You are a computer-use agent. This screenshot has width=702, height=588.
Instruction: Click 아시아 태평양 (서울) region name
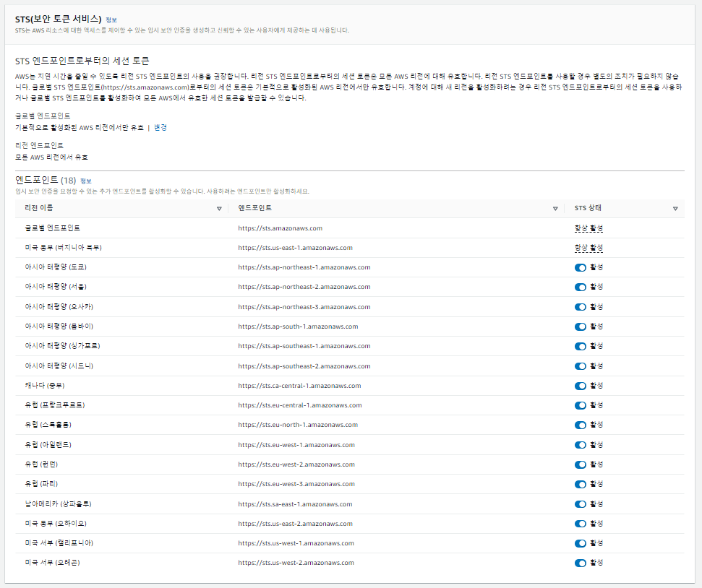click(x=56, y=287)
